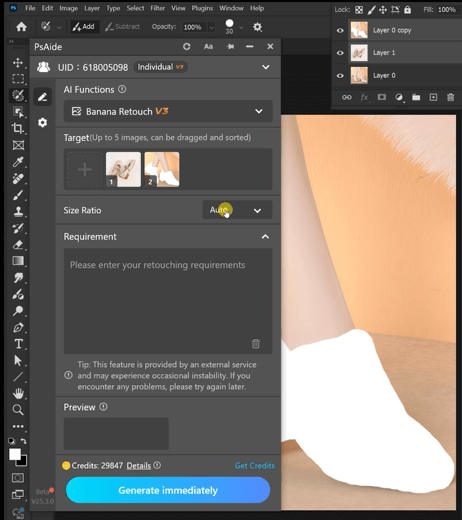462x520 pixels.
Task: Toggle visibility of Layer 0
Action: coord(340,76)
